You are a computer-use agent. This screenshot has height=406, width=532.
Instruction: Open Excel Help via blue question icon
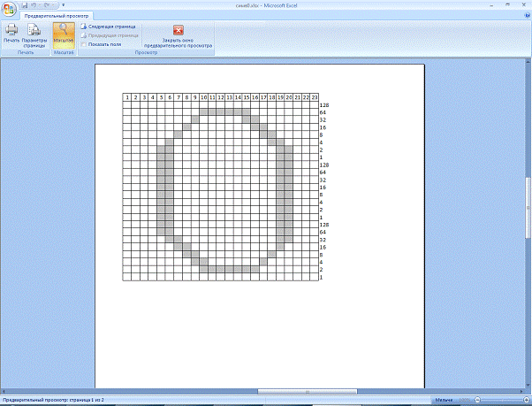pos(525,15)
